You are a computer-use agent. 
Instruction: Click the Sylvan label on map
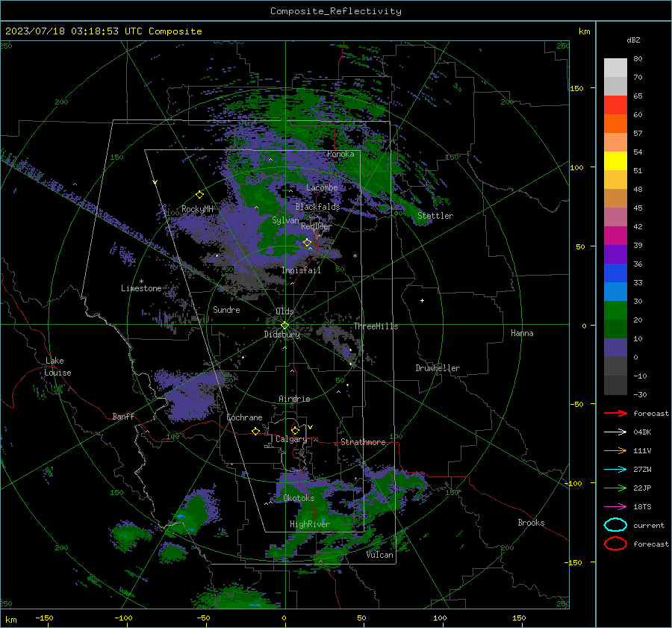pyautogui.click(x=285, y=220)
